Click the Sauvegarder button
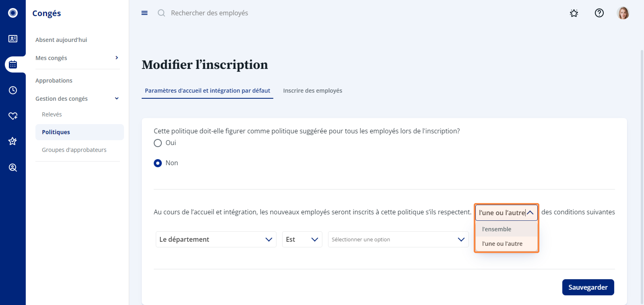Image resolution: width=644 pixels, height=305 pixels. [588, 287]
